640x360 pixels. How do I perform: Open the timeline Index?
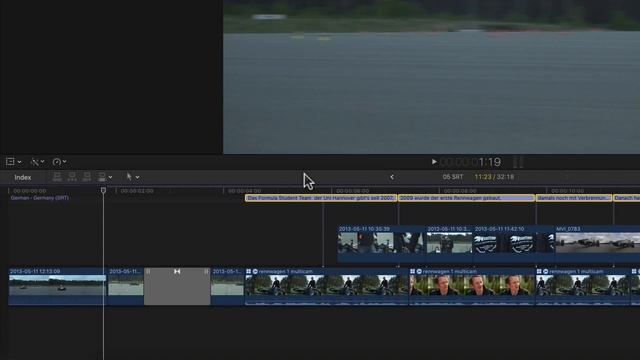pos(23,177)
